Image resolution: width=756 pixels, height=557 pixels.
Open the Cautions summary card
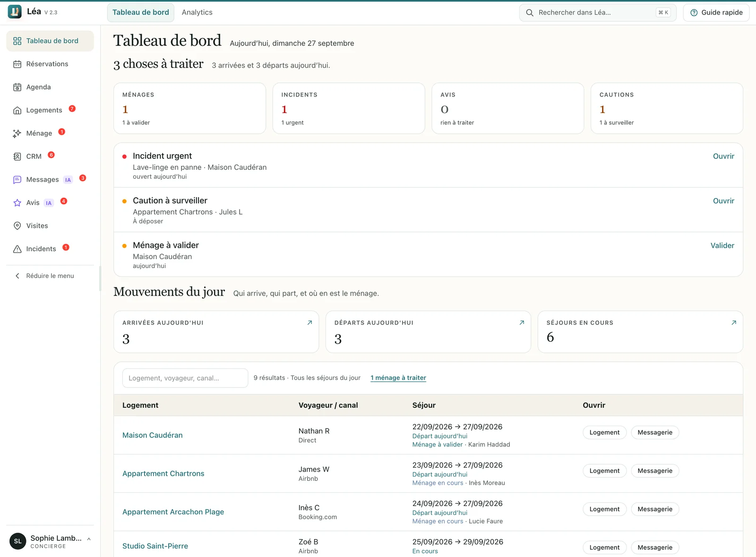click(667, 108)
